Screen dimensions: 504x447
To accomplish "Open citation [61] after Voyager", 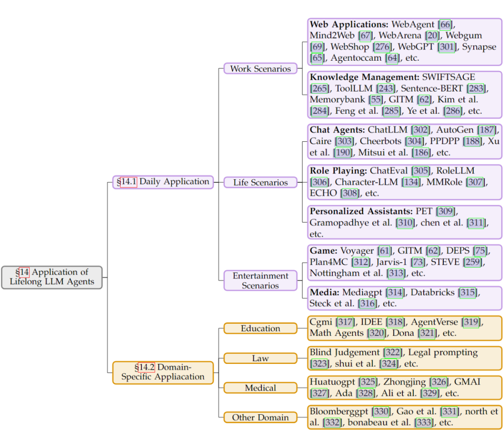I will 384,251.
